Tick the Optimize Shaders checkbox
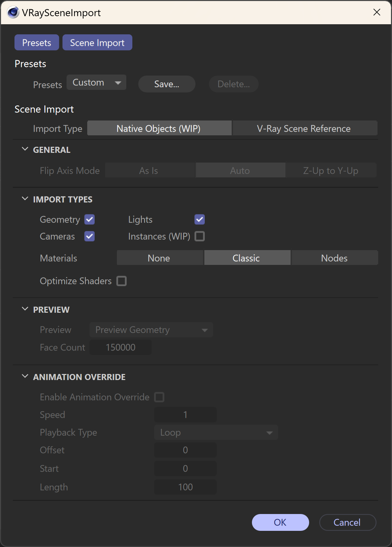This screenshot has width=392, height=547. 122,281
